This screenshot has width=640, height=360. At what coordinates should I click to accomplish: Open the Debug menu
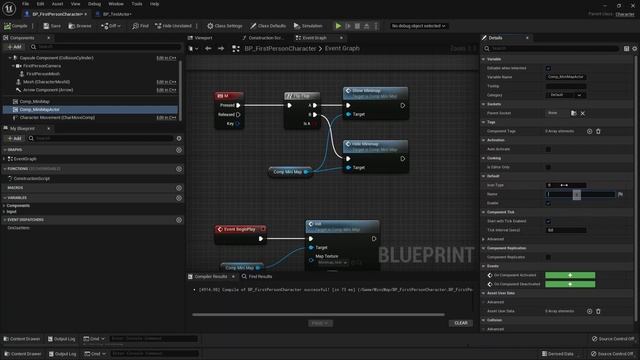[x=94, y=4]
